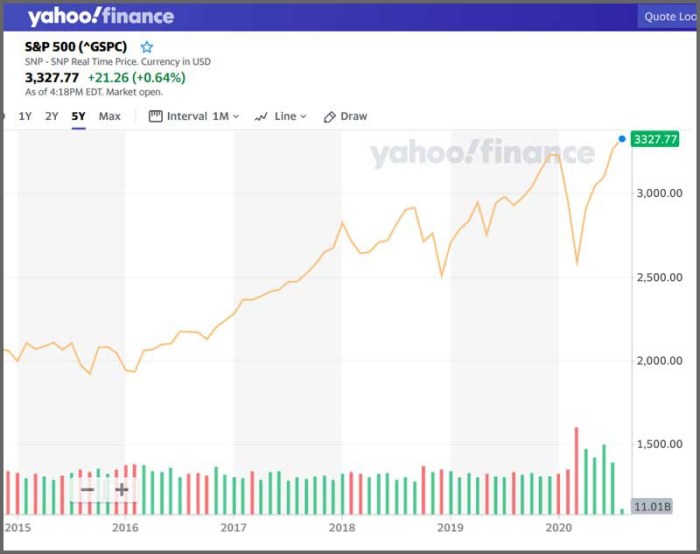The height and width of the screenshot is (554, 700).
Task: Click the Line chart type icon
Action: pos(261,117)
